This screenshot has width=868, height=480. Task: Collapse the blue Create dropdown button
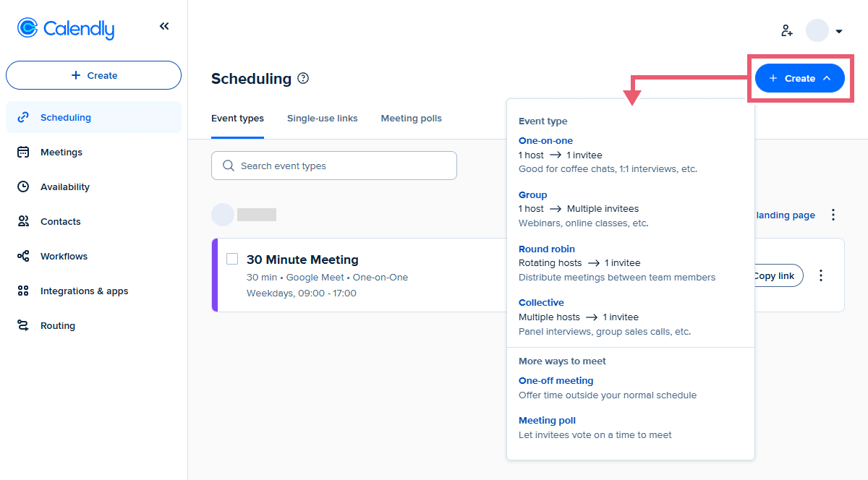coord(799,78)
